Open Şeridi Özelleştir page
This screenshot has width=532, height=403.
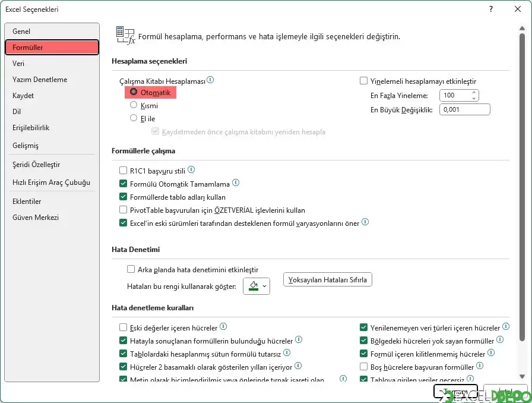pyautogui.click(x=52, y=165)
